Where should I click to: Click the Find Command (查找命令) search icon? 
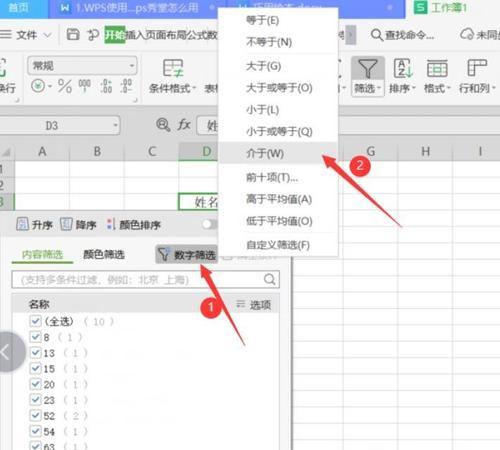(377, 34)
